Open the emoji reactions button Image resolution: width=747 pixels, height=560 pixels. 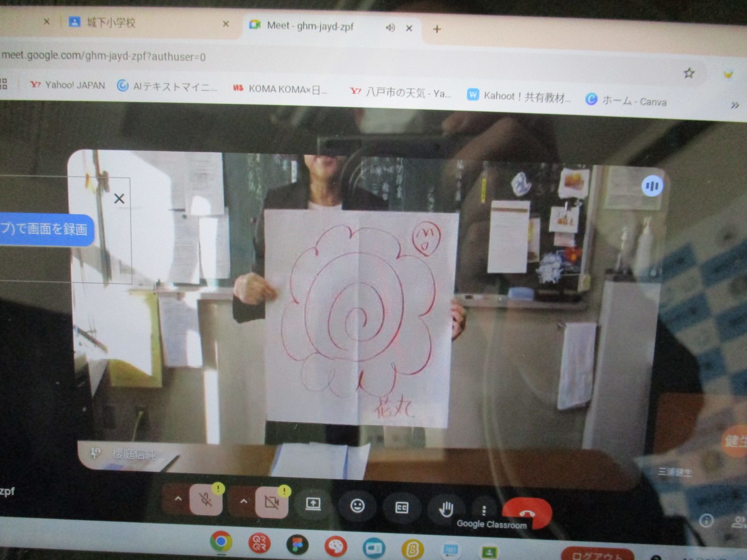click(357, 506)
